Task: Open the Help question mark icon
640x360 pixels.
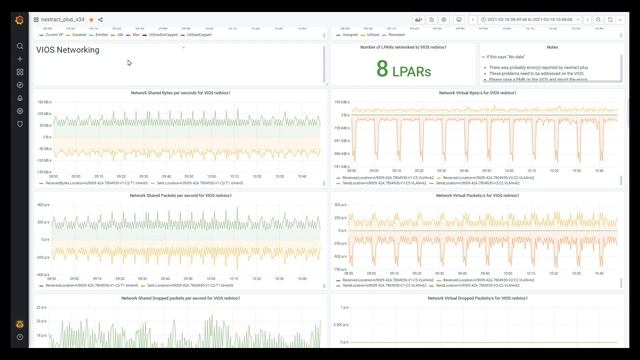Action: point(20,337)
